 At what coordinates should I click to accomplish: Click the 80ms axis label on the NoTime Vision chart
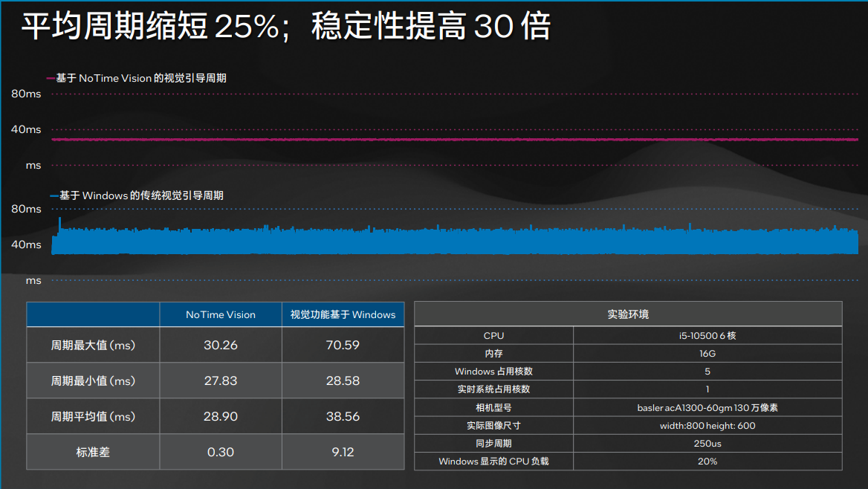[x=26, y=94]
